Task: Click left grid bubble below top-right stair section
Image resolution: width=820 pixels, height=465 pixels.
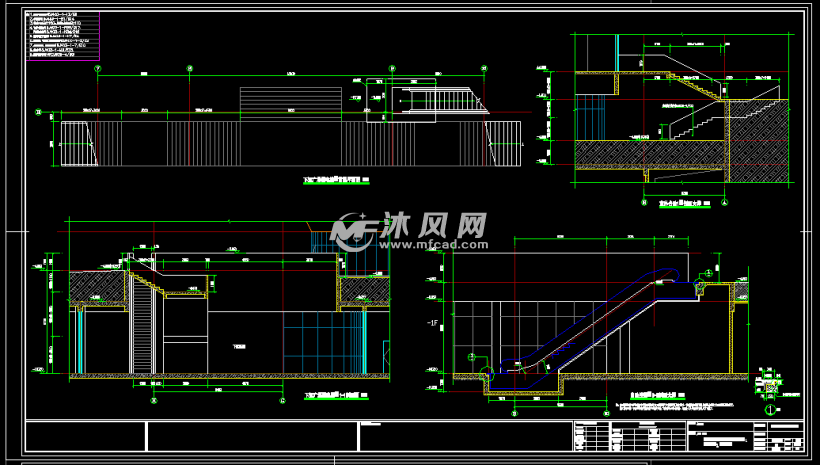Action: click(x=645, y=202)
